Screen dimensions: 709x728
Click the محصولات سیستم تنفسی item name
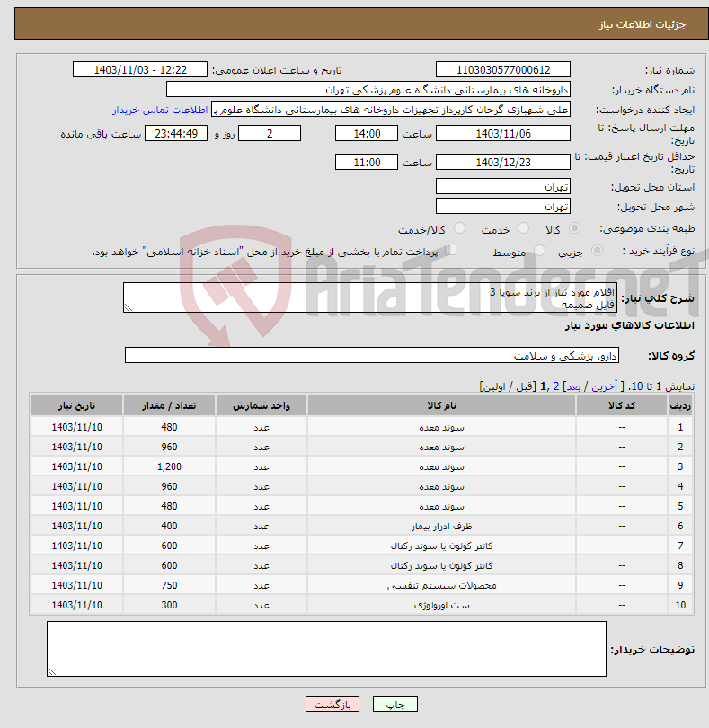coord(441,585)
